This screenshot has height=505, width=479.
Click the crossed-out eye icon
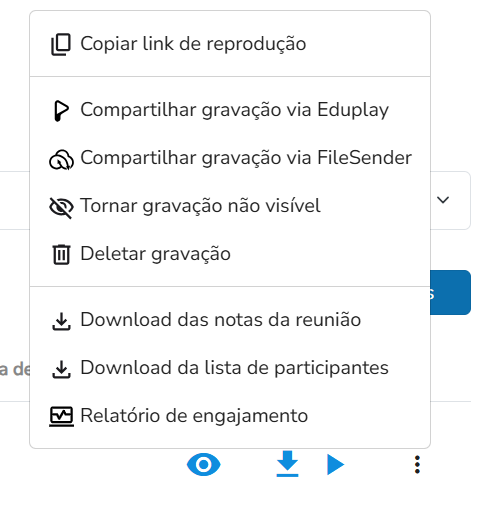pos(61,207)
